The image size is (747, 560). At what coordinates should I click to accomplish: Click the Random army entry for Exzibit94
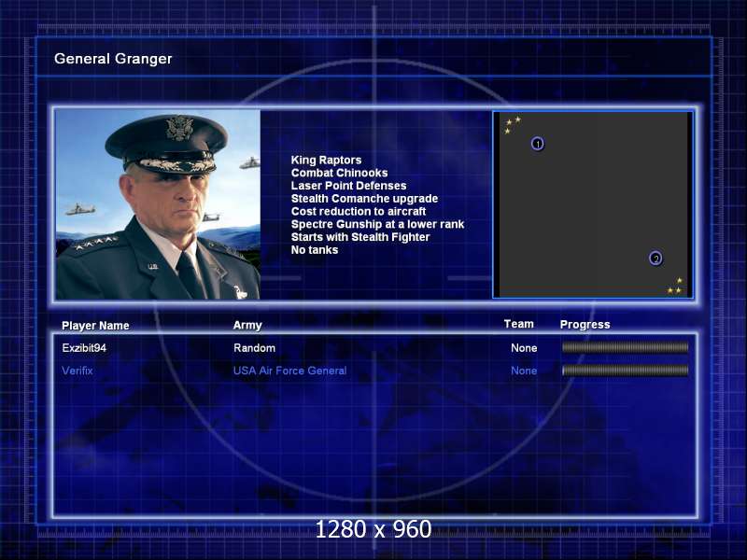pos(254,348)
